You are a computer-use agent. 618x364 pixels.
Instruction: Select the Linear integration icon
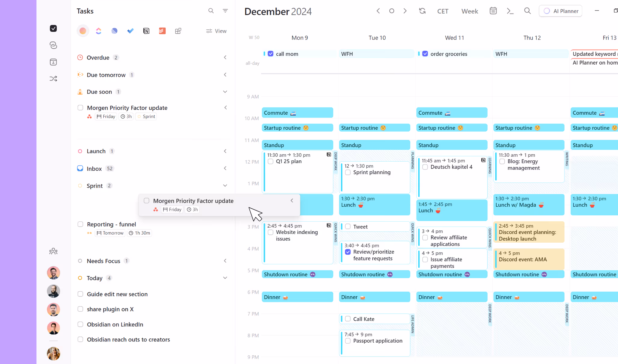(x=115, y=31)
